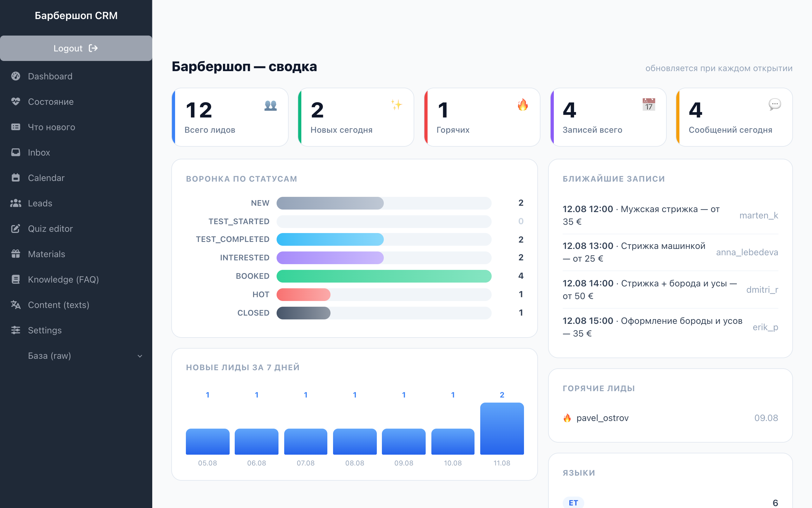The image size is (812, 508).
Task: Click the Состояние heartbeat icon
Action: (x=16, y=102)
